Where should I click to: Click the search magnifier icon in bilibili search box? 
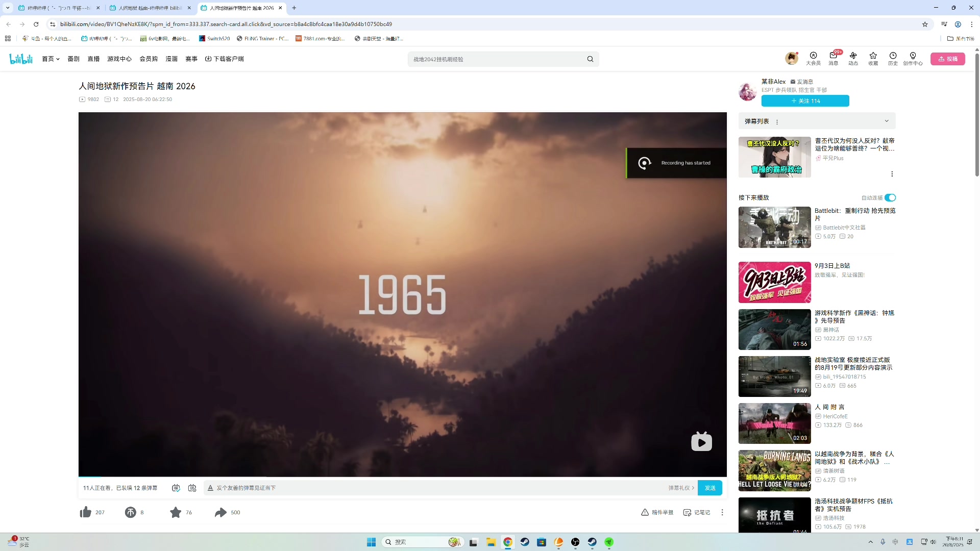click(x=590, y=59)
